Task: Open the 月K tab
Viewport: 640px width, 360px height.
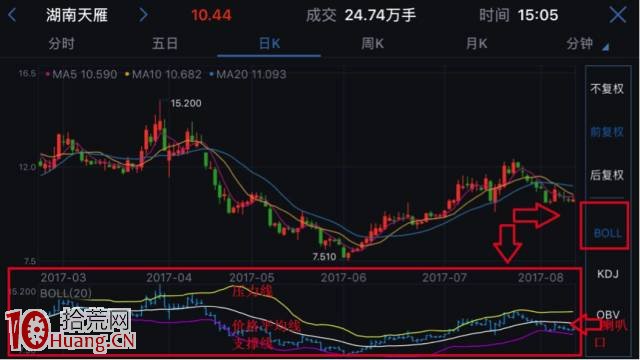Action: click(477, 43)
